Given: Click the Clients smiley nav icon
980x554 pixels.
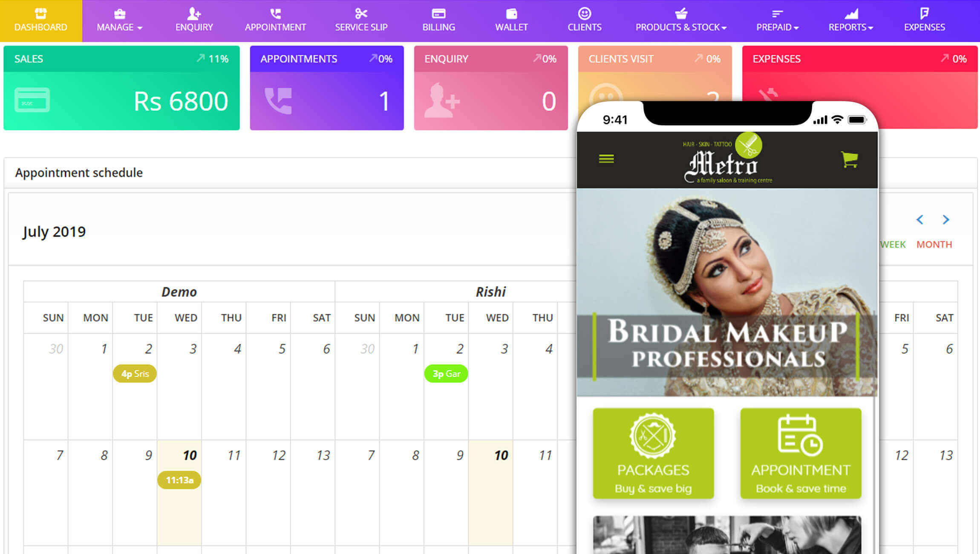Looking at the screenshot, I should (584, 13).
